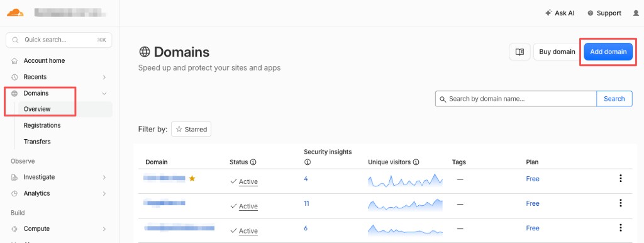Open the user profile icon
The image size is (644, 243).
tap(636, 13)
